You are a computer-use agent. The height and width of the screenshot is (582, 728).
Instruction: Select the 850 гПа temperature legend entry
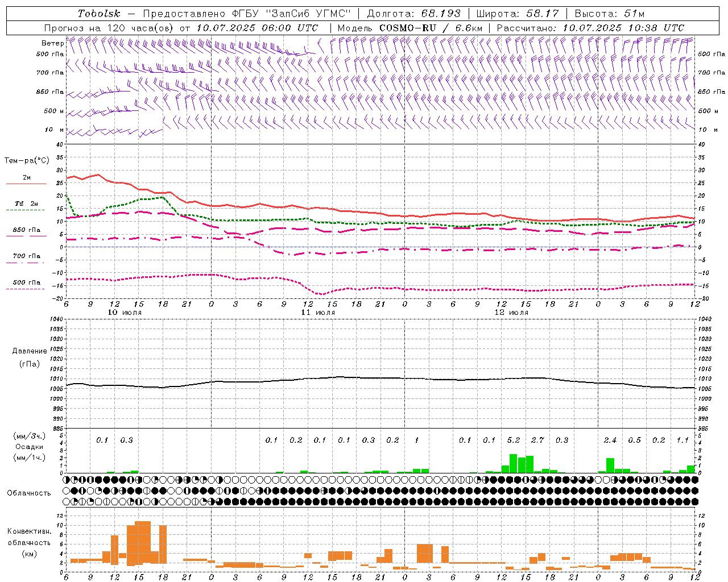click(27, 230)
